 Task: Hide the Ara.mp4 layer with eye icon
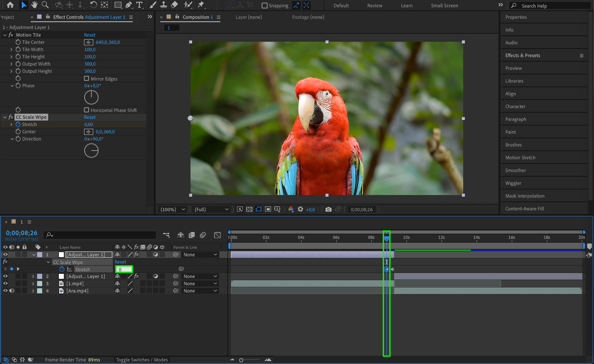click(5, 291)
